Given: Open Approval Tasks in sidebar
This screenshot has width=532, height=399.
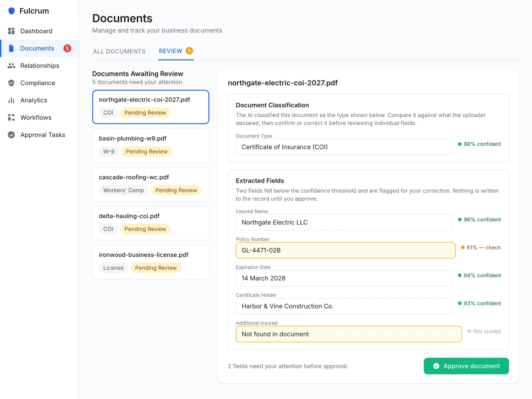Looking at the screenshot, I should (x=40, y=135).
